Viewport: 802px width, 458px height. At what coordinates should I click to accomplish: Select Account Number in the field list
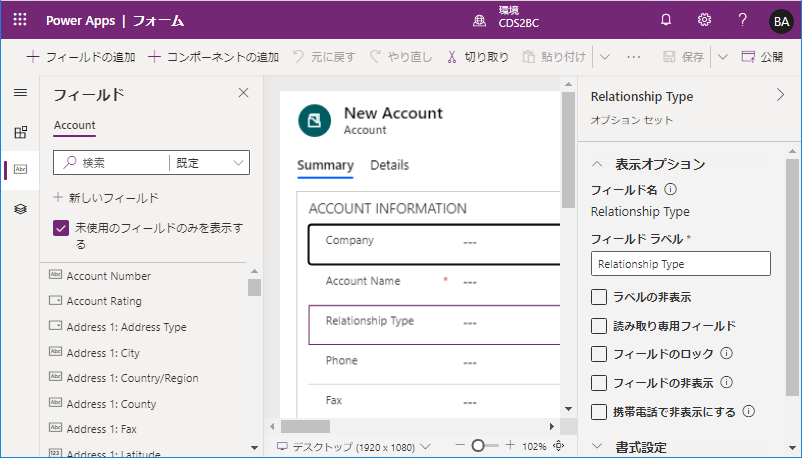108,276
